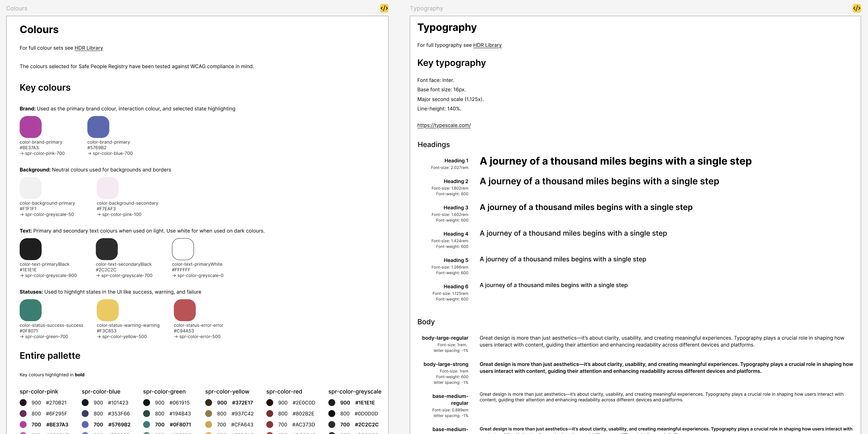This screenshot has width=868, height=434.
Task: Click the '→ spr-color-greyscale-900' token text
Action: (x=48, y=276)
